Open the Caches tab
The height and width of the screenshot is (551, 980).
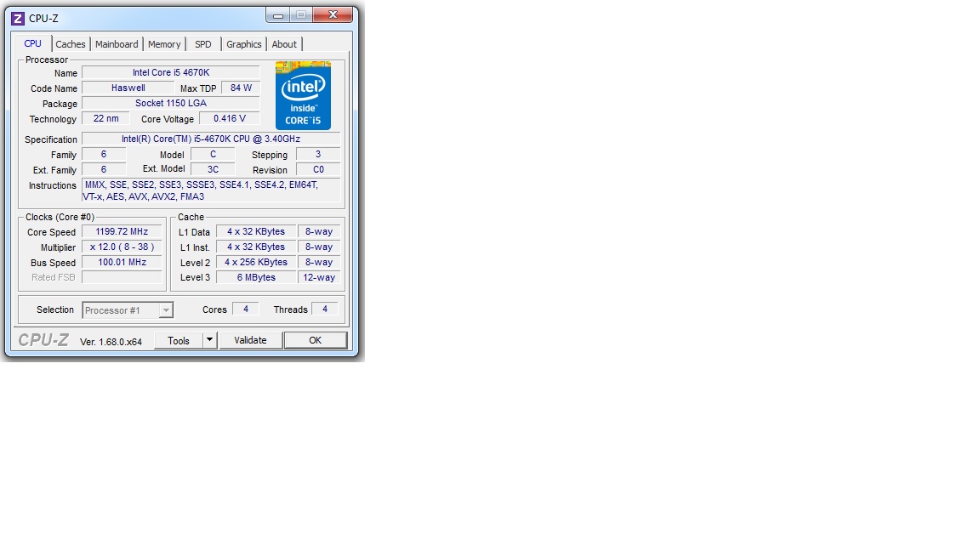click(70, 44)
